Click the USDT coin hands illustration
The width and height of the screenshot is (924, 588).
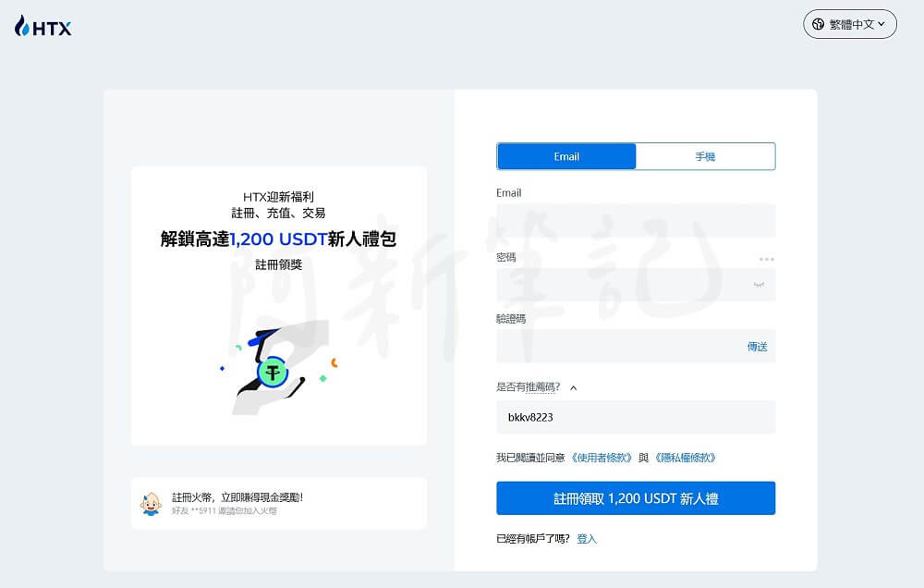tap(277, 369)
